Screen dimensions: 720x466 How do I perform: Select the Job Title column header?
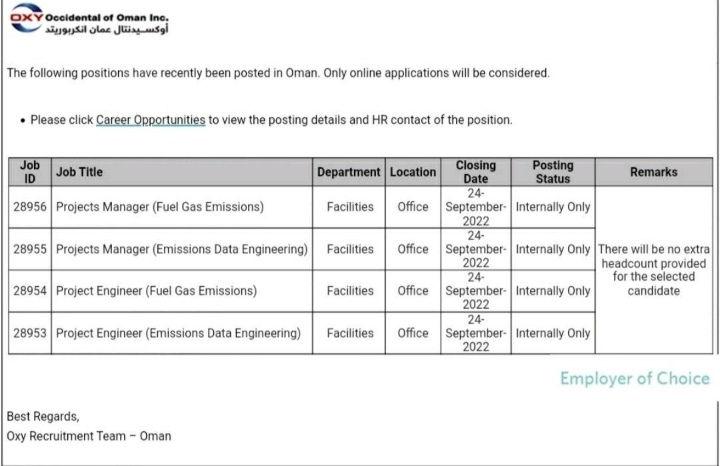click(x=79, y=172)
